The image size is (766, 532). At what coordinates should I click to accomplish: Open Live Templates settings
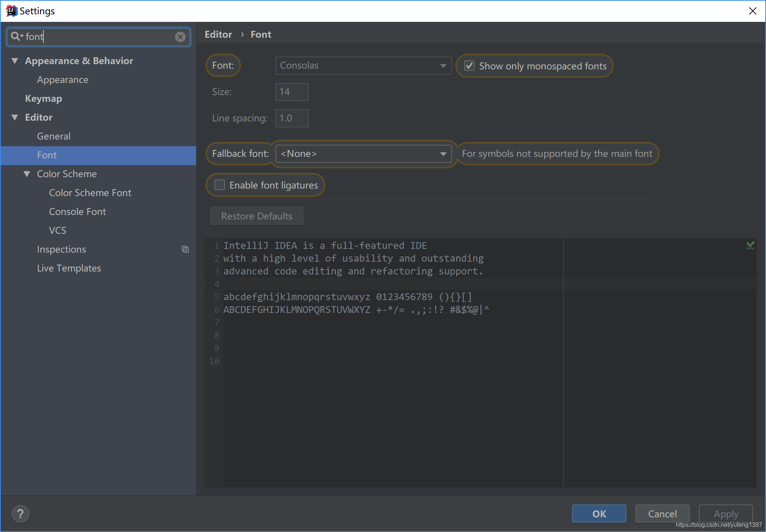69,268
